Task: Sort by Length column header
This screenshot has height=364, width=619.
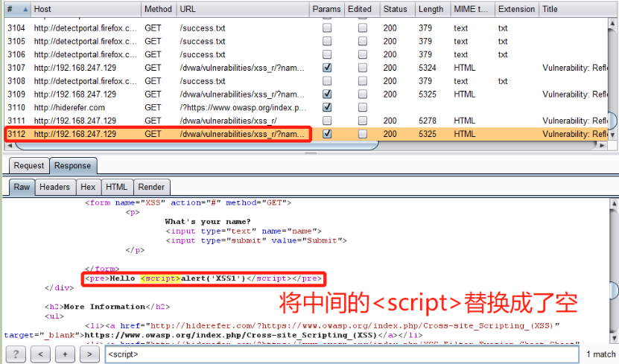Action: [433, 9]
